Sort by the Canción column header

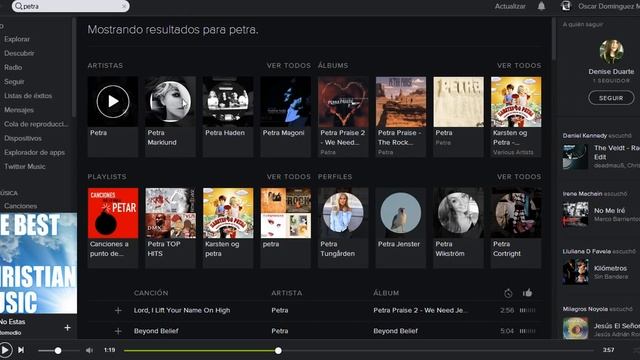(151, 293)
